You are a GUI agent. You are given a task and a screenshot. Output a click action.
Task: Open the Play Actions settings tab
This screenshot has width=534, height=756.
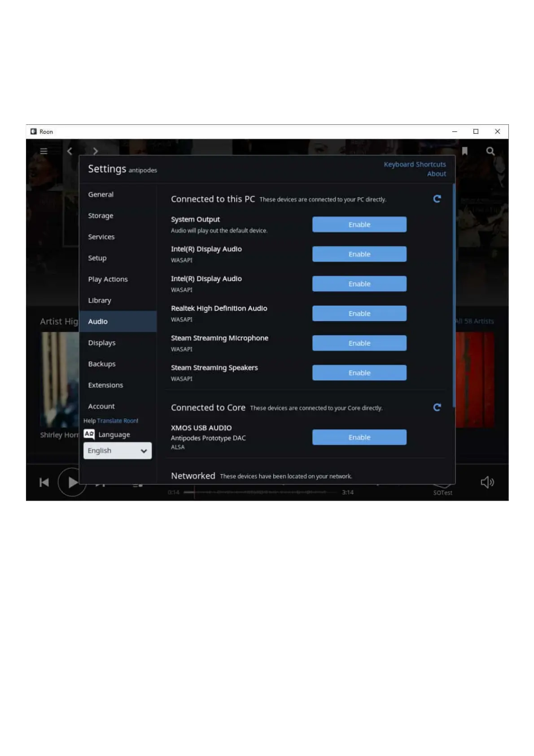pyautogui.click(x=118, y=279)
